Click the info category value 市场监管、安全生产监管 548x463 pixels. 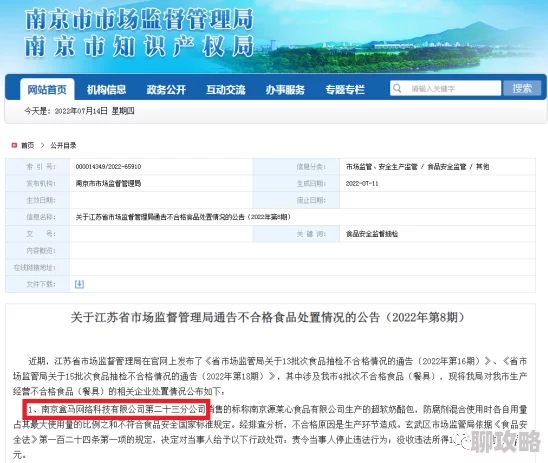[382, 167]
